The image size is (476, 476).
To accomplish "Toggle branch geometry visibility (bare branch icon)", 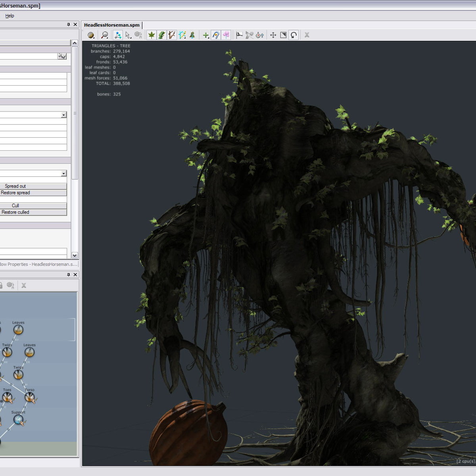I will (x=172, y=35).
